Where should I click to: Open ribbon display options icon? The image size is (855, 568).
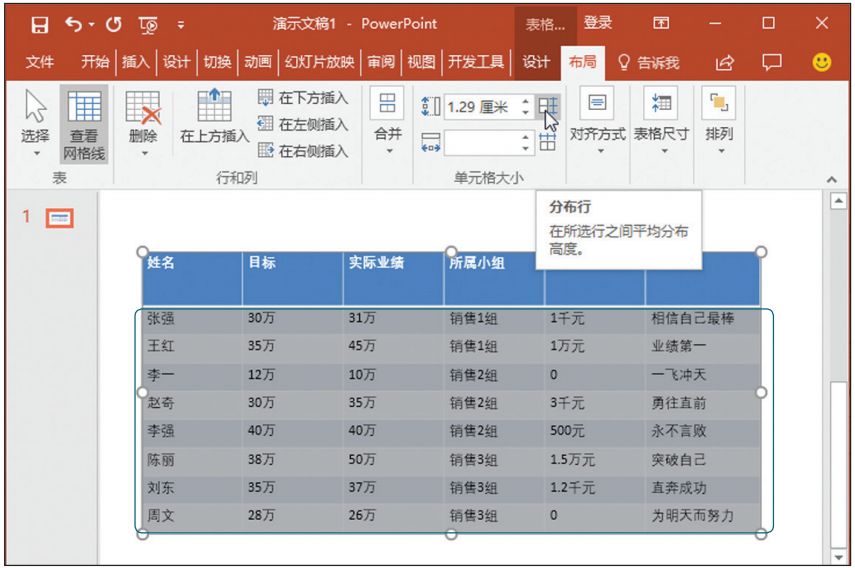[661, 23]
